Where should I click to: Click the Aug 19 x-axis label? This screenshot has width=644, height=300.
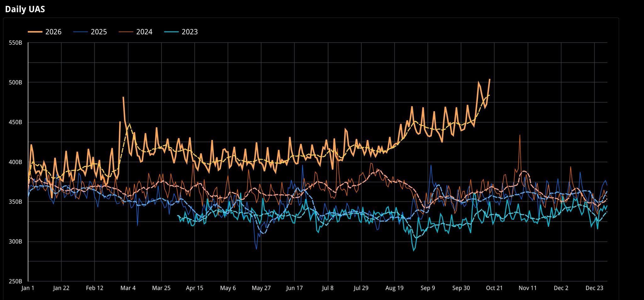pos(395,288)
